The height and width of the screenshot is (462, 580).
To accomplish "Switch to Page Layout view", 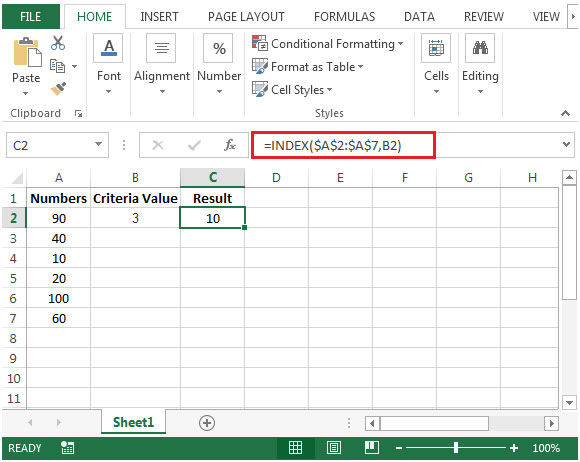I will (x=334, y=448).
